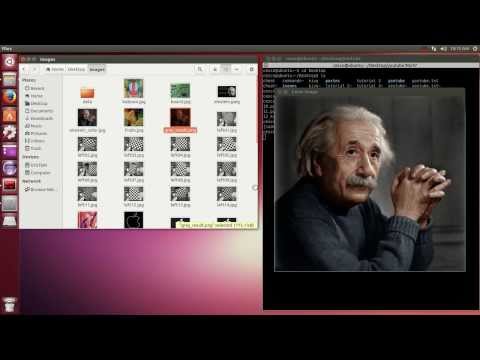
Task: Click the search icon in Files toolbar
Action: [200, 69]
